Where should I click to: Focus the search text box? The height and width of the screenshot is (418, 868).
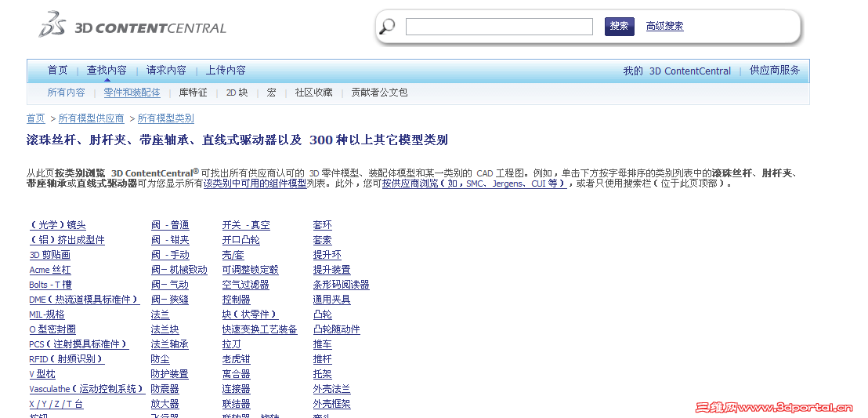coord(499,27)
